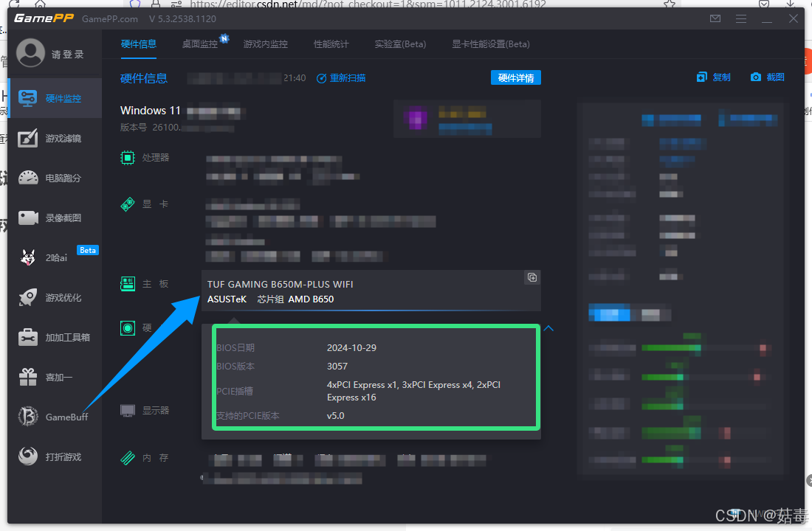The image size is (812, 531).
Task: Select the PCIE slots description text
Action: (414, 392)
